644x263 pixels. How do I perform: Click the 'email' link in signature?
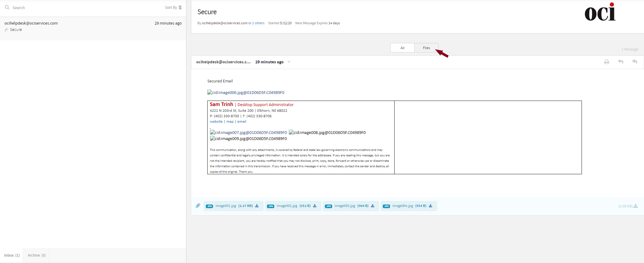pyautogui.click(x=242, y=122)
